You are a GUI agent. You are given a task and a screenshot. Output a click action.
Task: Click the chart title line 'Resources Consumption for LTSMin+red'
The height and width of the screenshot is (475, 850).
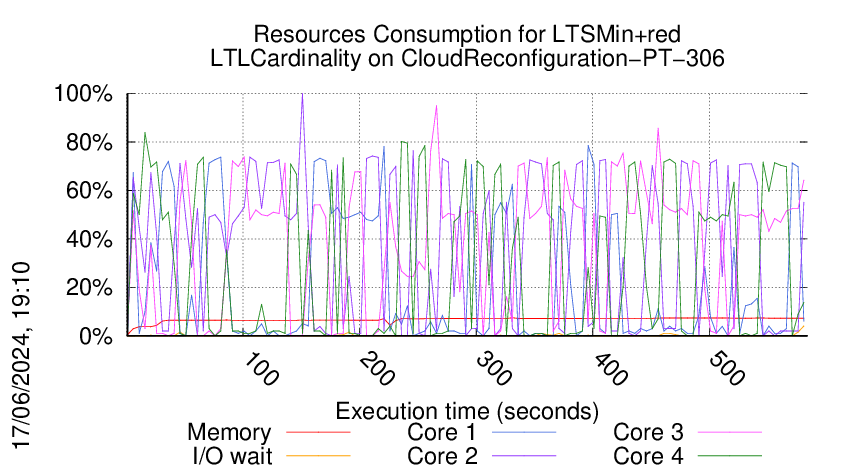467,35
